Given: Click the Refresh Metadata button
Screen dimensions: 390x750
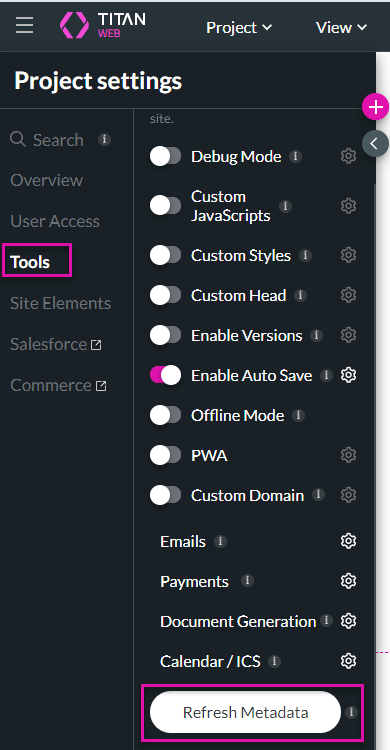Looking at the screenshot, I should click(245, 712).
